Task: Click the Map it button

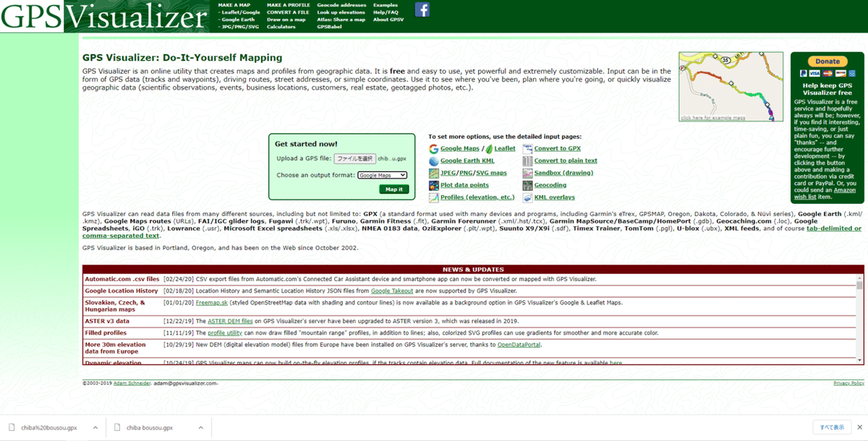Action: coord(393,189)
